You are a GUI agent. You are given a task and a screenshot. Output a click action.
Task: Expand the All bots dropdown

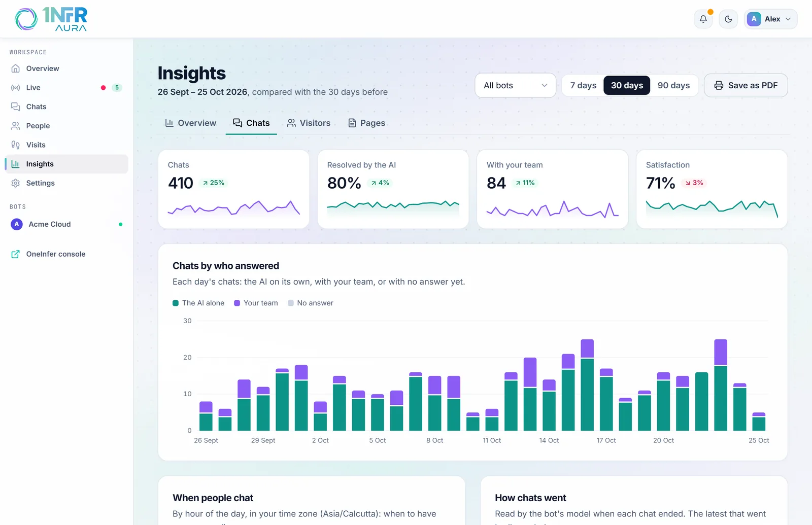click(x=515, y=85)
